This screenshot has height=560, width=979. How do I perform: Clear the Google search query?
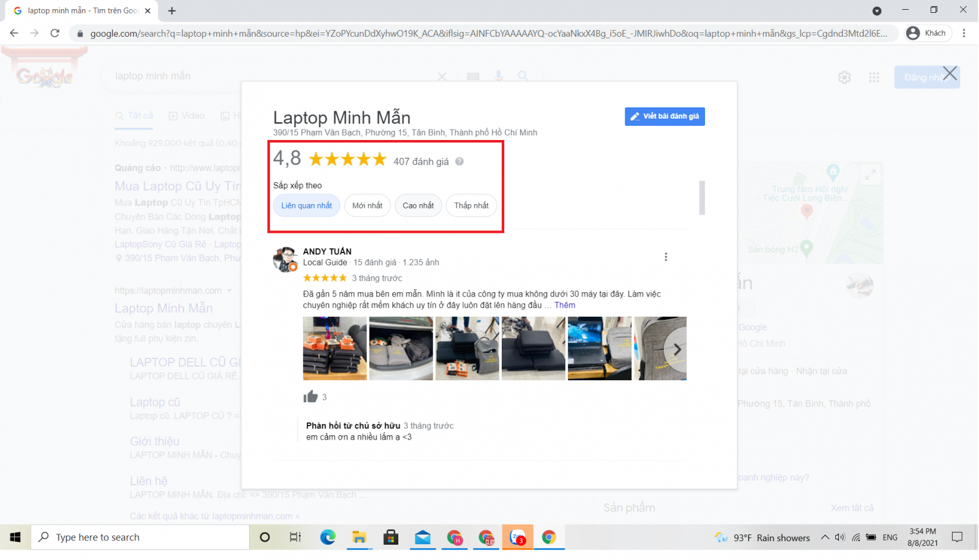tap(442, 76)
